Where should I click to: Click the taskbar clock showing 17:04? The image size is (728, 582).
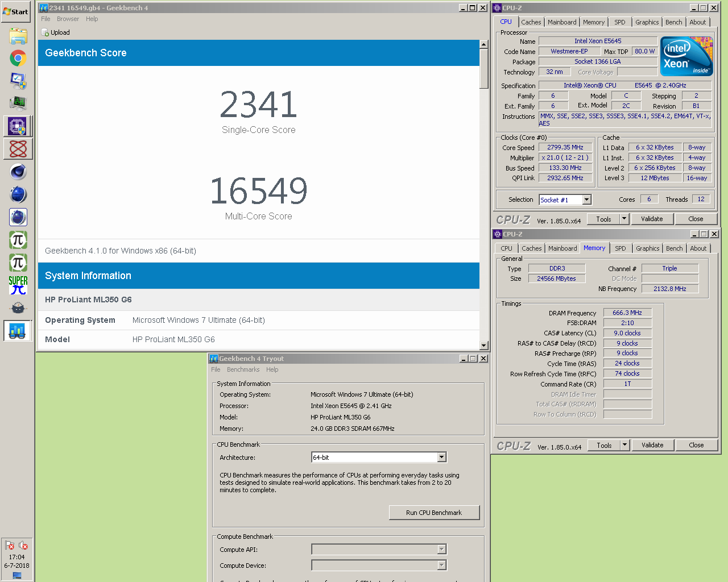[x=16, y=557]
